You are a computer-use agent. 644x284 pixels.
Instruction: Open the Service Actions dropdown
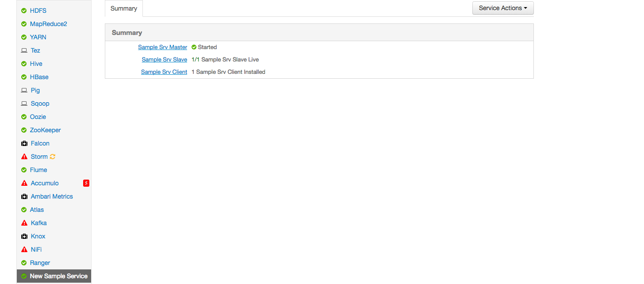point(502,8)
